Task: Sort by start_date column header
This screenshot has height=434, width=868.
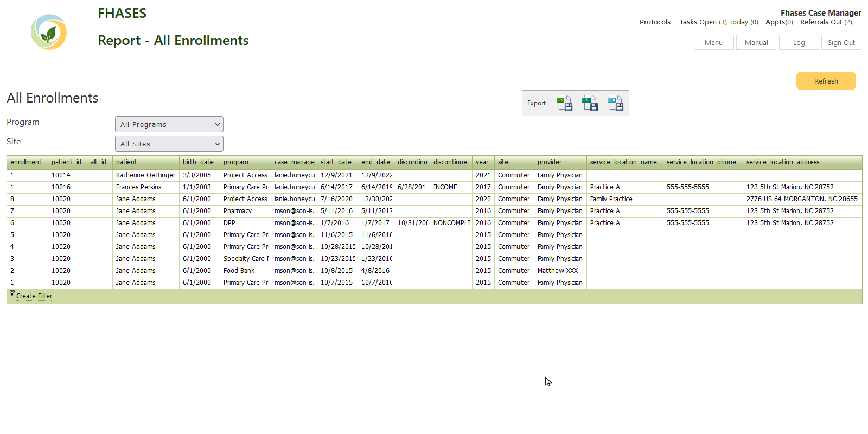Action: coord(337,162)
